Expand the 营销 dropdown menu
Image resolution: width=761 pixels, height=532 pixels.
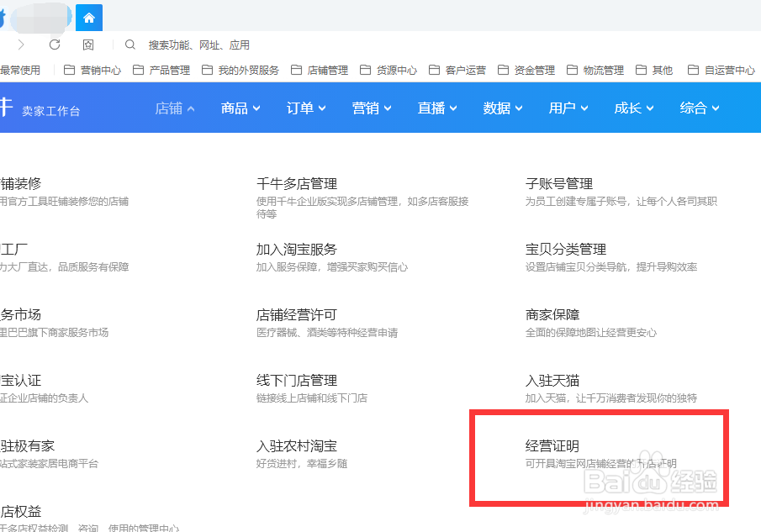coord(372,108)
